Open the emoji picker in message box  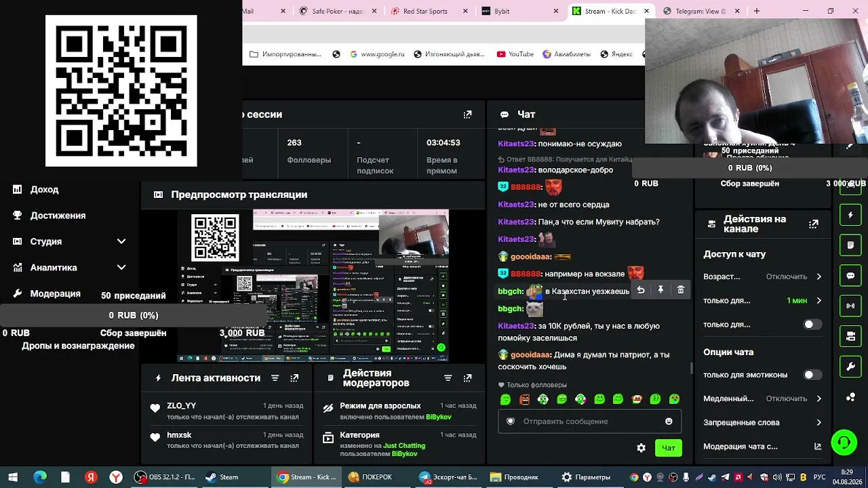coord(669,422)
